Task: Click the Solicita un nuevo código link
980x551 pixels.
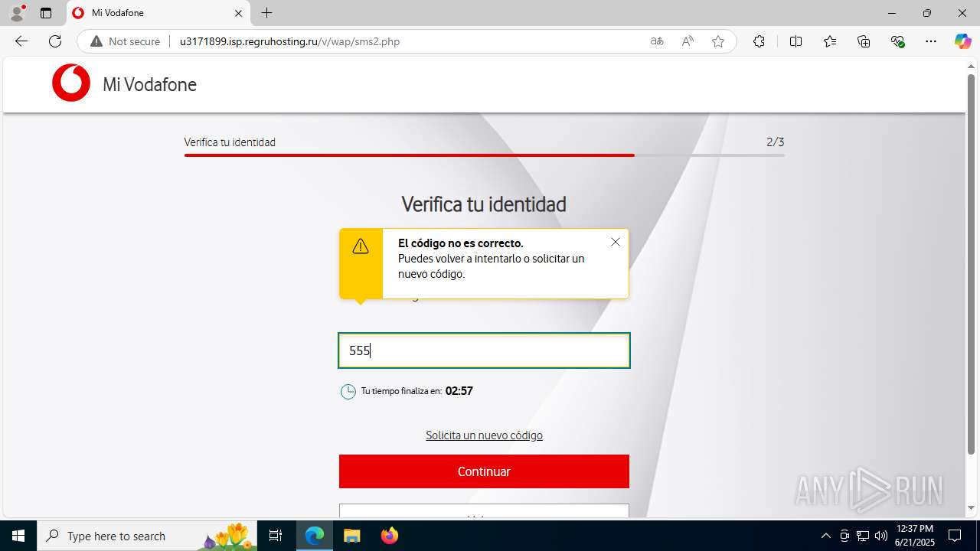Action: point(484,435)
